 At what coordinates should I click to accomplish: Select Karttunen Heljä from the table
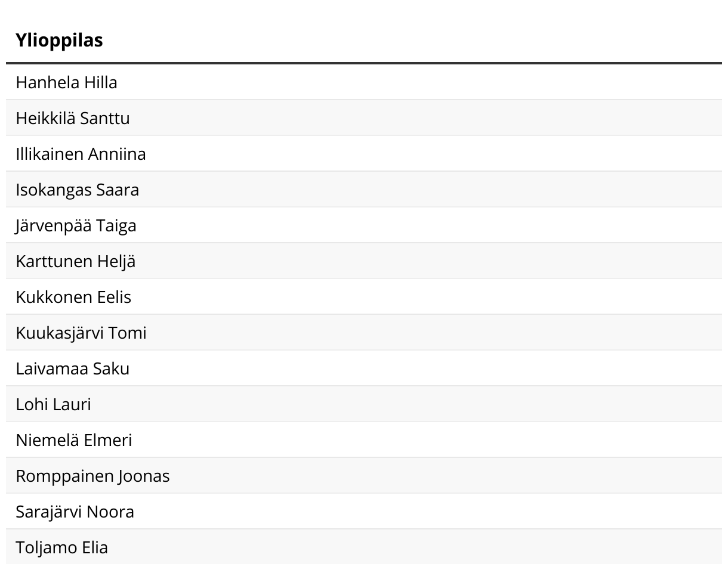[75, 261]
